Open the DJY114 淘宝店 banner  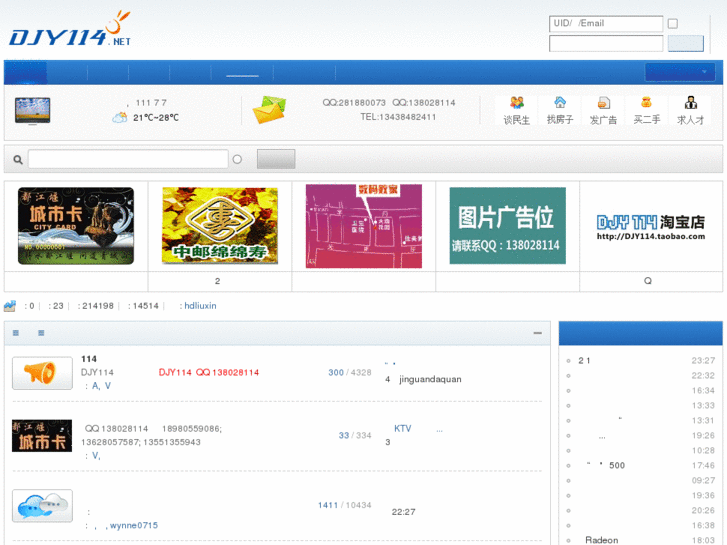click(651, 227)
